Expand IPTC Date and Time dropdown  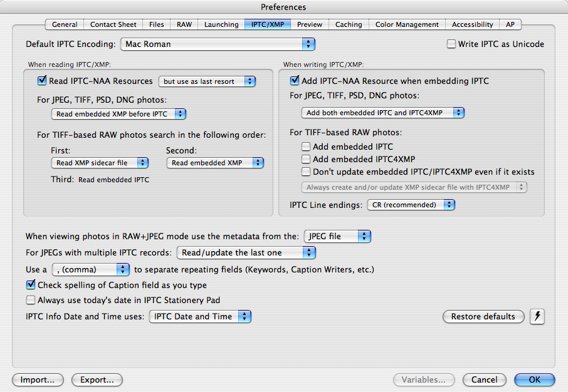(200, 317)
